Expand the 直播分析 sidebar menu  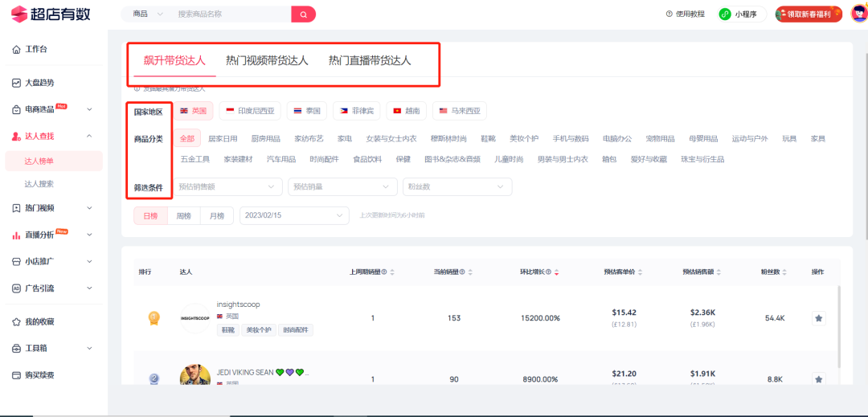coord(90,235)
